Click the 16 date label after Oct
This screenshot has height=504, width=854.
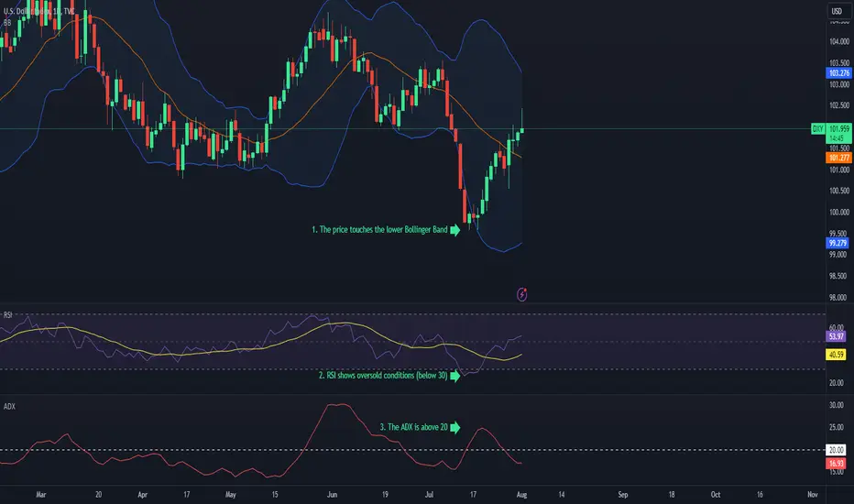click(x=760, y=495)
